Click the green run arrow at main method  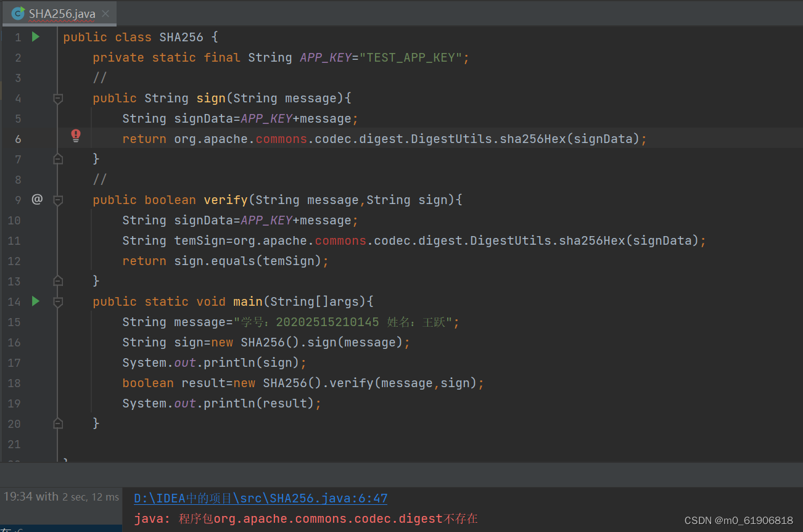coord(35,301)
